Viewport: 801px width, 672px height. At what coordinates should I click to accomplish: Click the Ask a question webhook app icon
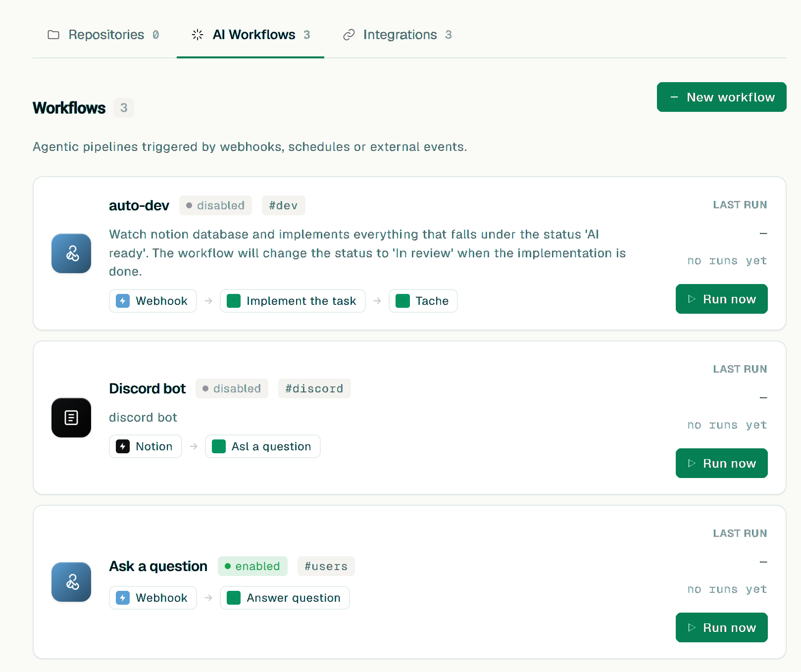[x=71, y=582]
